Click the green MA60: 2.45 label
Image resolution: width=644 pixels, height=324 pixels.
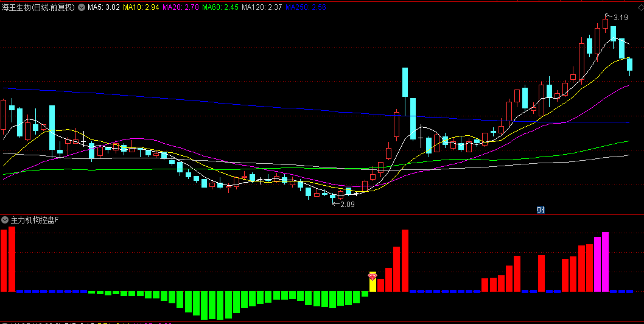point(220,7)
